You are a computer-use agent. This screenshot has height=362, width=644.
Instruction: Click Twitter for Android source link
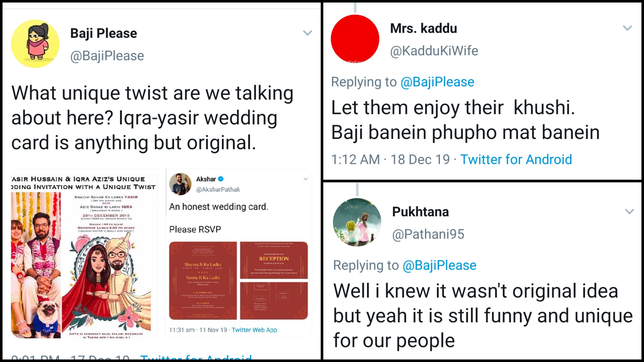tap(516, 159)
